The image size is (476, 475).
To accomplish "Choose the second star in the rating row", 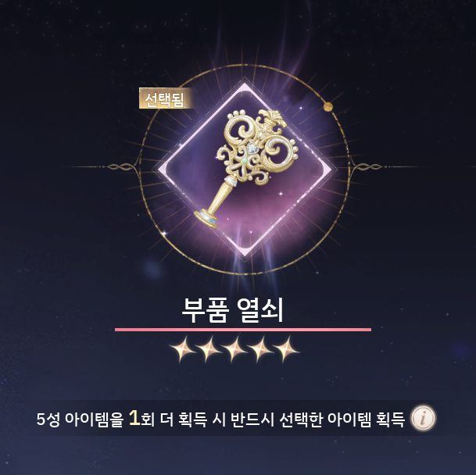I will 208,349.
